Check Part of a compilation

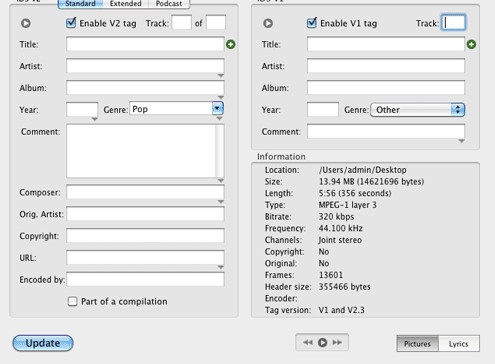pyautogui.click(x=72, y=302)
